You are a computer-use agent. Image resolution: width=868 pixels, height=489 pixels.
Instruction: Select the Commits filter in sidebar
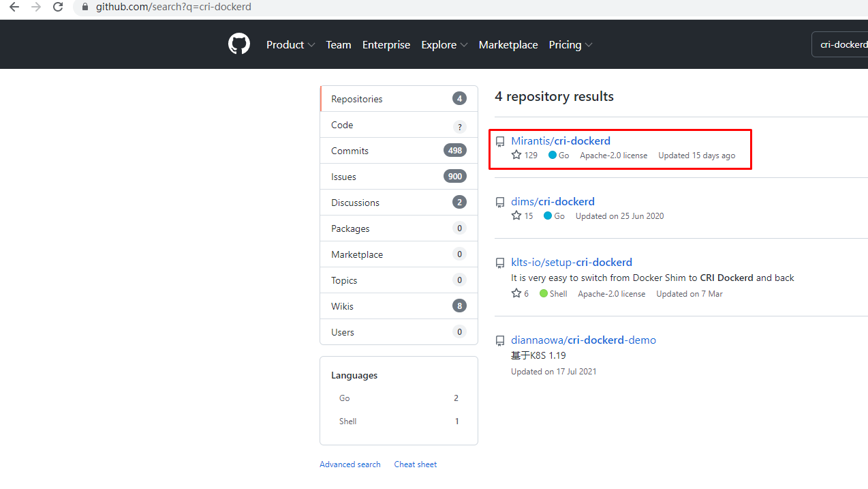[x=350, y=151]
